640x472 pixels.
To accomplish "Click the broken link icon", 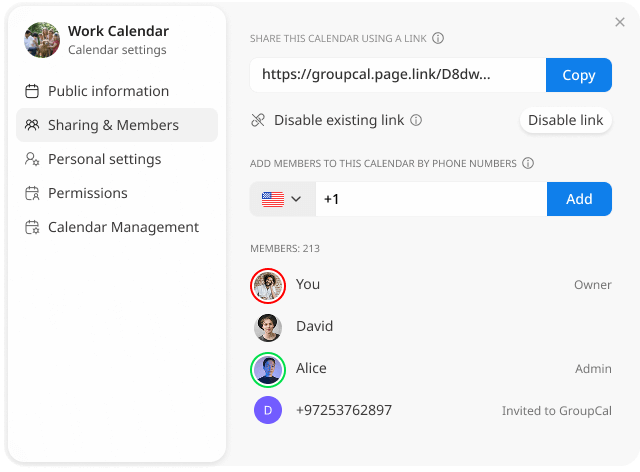I will [x=258, y=120].
